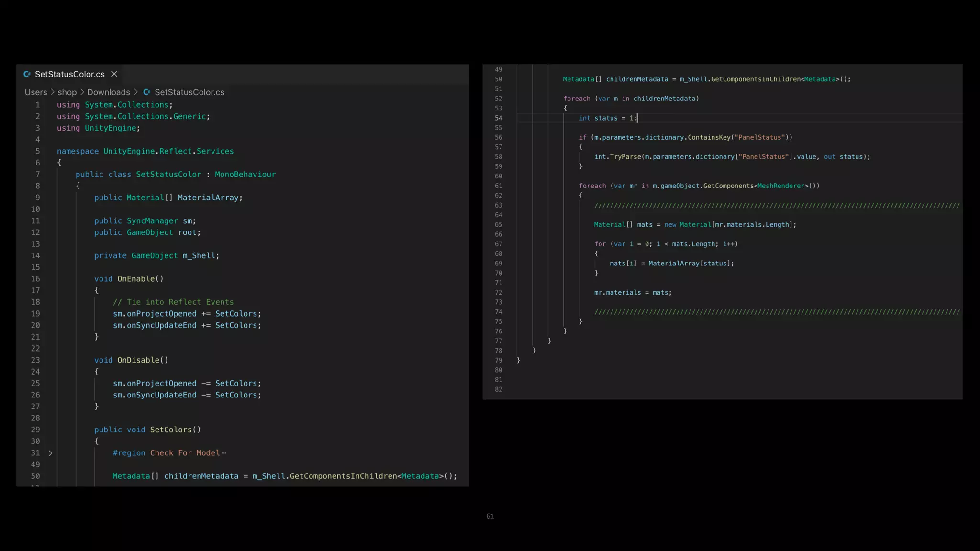
Task: Click the C# file icon in the tab
Action: (27, 74)
